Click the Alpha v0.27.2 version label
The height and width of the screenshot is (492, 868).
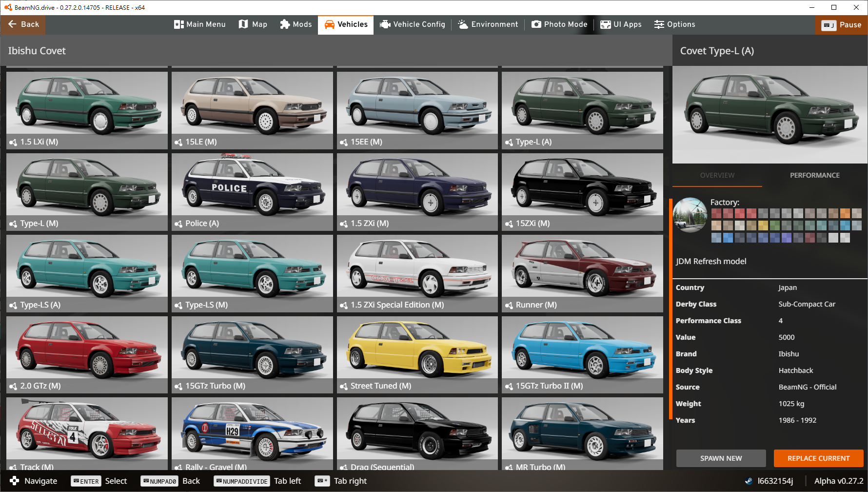pyautogui.click(x=839, y=481)
